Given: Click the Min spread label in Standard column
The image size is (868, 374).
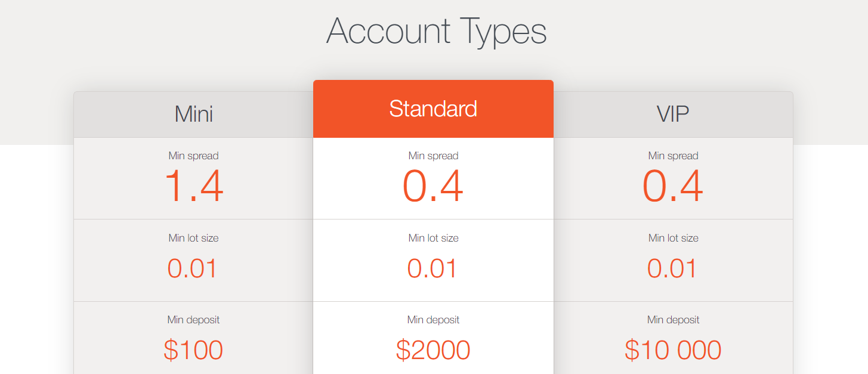Looking at the screenshot, I should 433,156.
